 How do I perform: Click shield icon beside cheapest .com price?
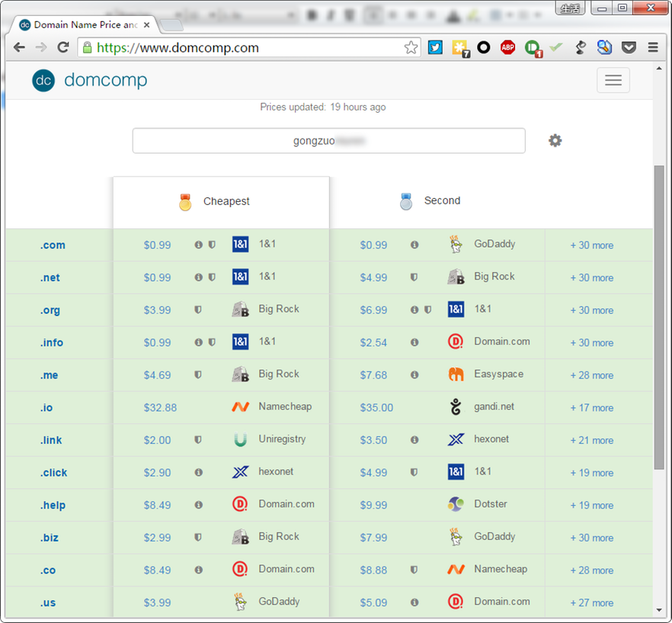(x=212, y=244)
